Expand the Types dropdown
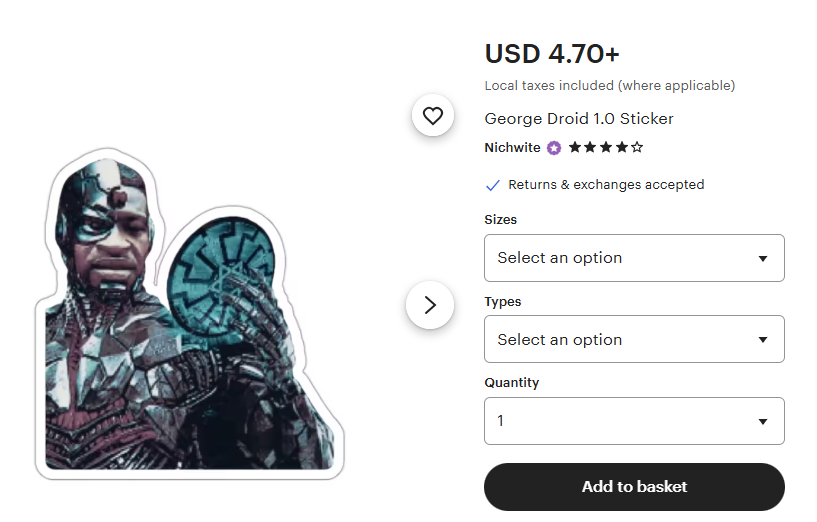 coord(634,339)
